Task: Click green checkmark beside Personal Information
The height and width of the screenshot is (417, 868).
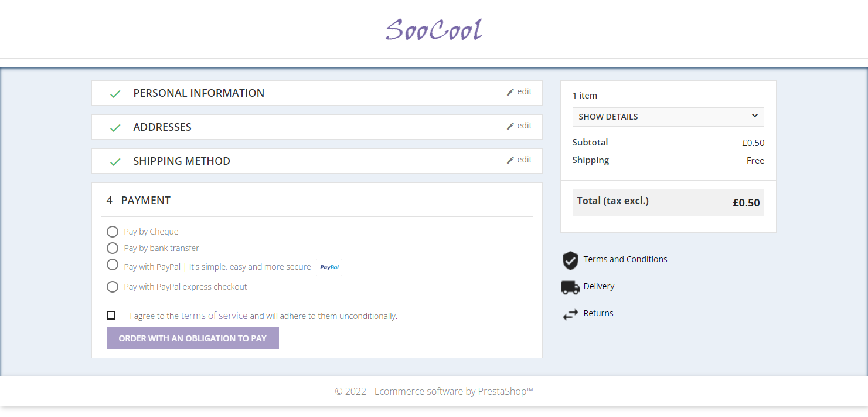Action: (115, 94)
